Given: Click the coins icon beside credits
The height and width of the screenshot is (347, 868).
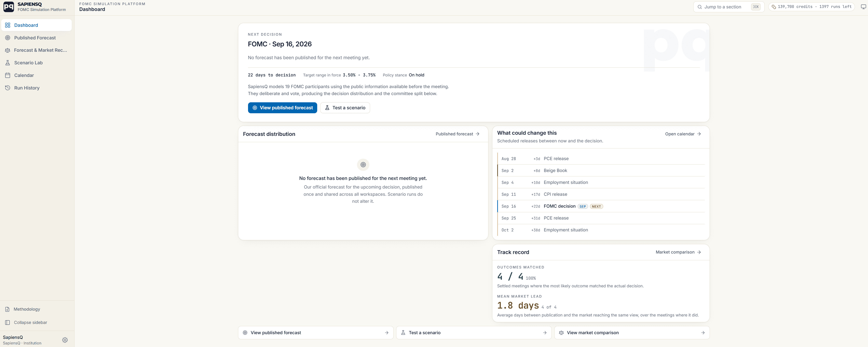Looking at the screenshot, I should [774, 7].
